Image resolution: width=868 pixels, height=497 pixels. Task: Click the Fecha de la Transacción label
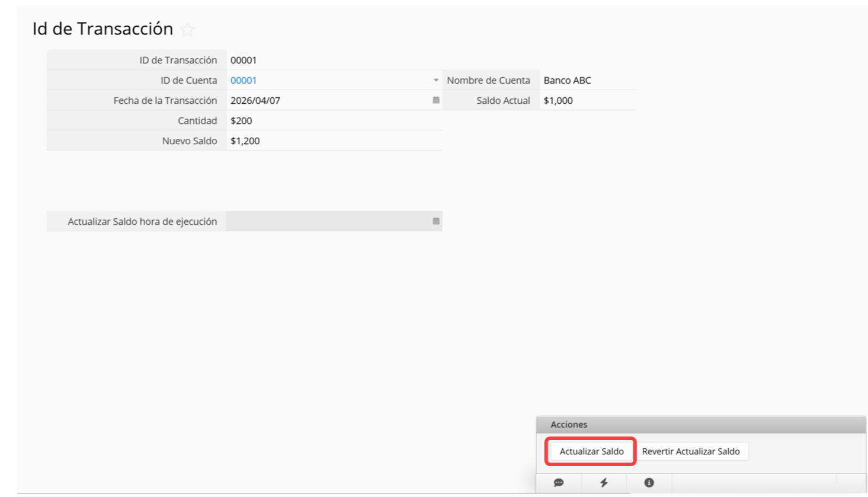click(x=165, y=100)
